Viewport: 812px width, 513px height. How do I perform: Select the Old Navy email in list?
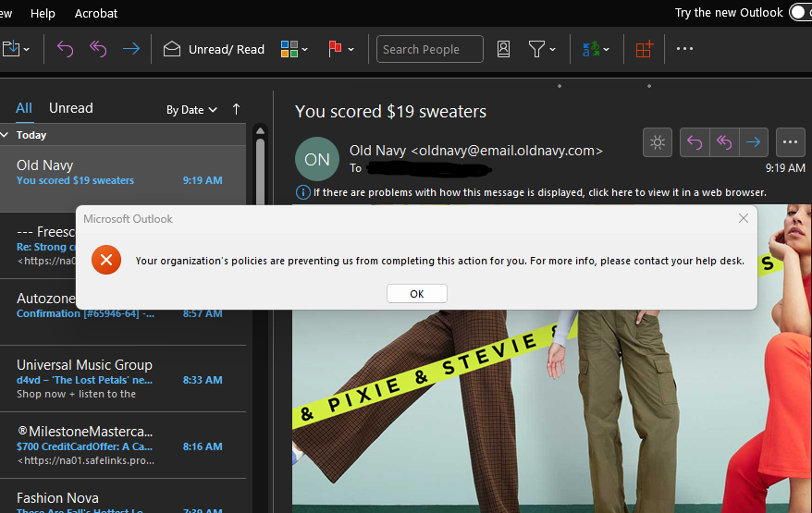coord(123,178)
